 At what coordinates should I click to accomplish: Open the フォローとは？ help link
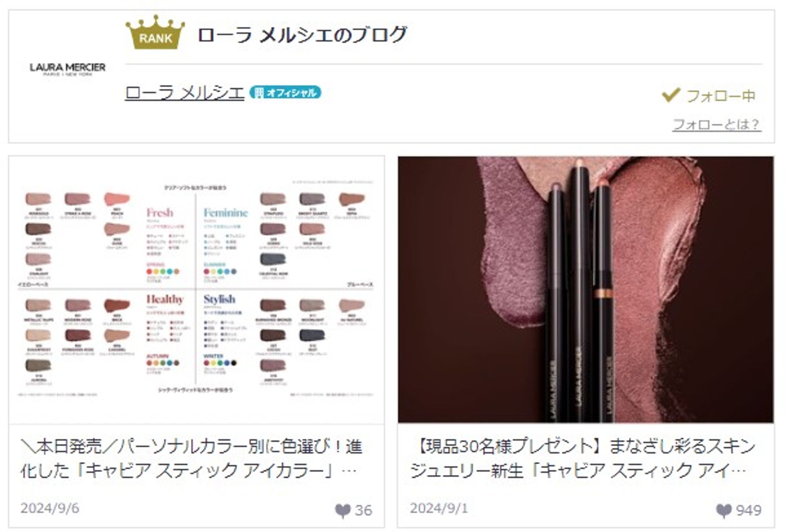pos(717,125)
